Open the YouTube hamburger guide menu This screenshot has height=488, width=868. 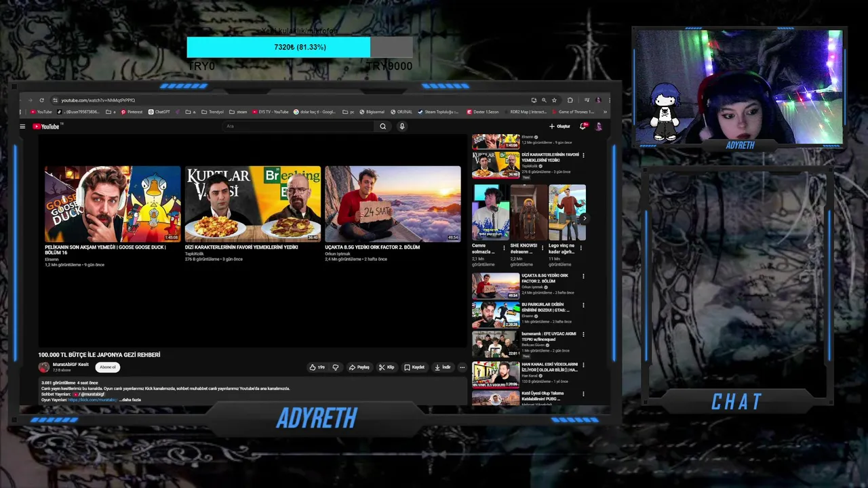(x=22, y=126)
